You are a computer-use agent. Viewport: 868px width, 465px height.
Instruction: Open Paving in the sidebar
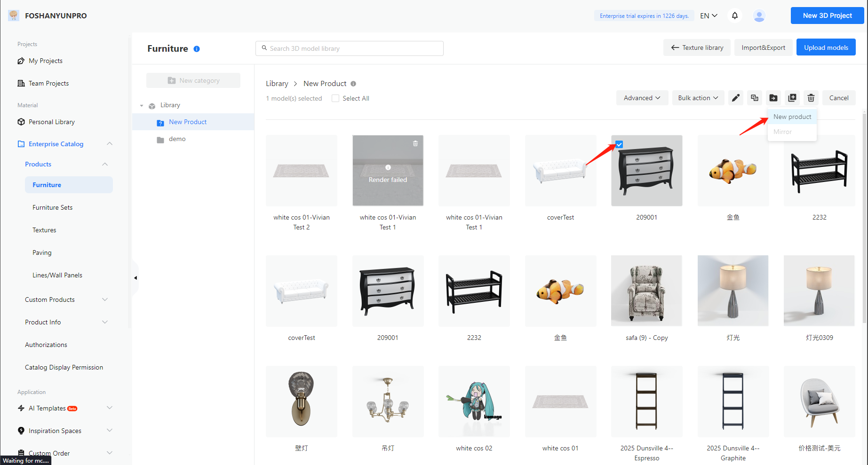click(x=42, y=252)
